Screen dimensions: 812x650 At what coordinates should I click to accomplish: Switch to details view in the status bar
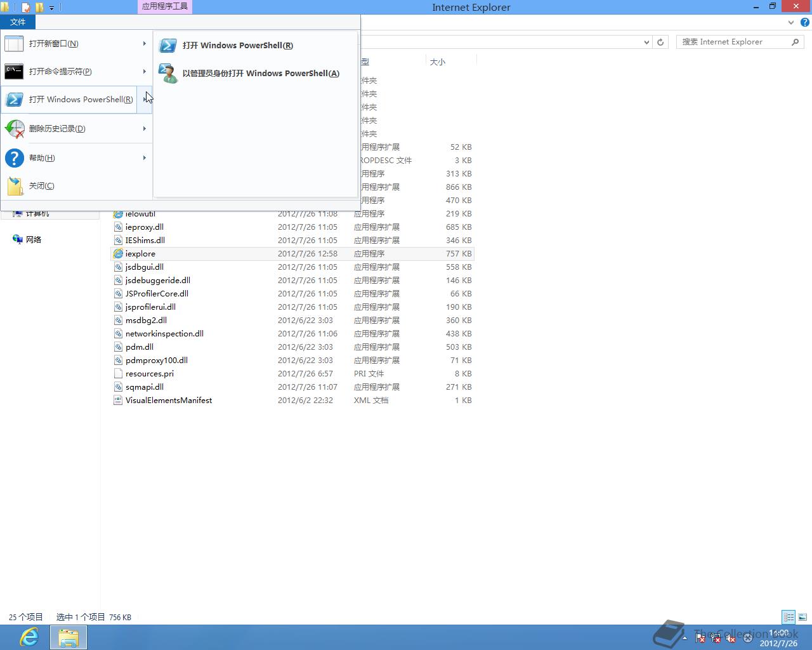789,616
